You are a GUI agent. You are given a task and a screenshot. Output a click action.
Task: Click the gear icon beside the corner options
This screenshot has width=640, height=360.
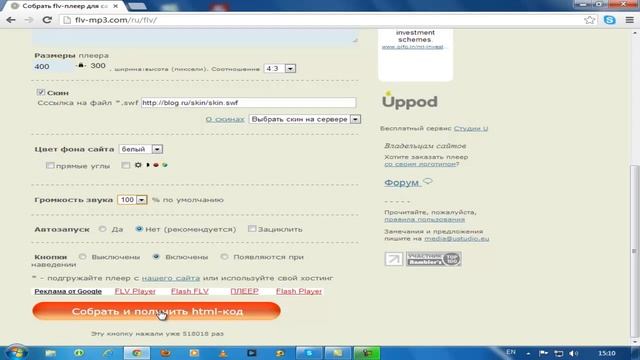[138, 165]
